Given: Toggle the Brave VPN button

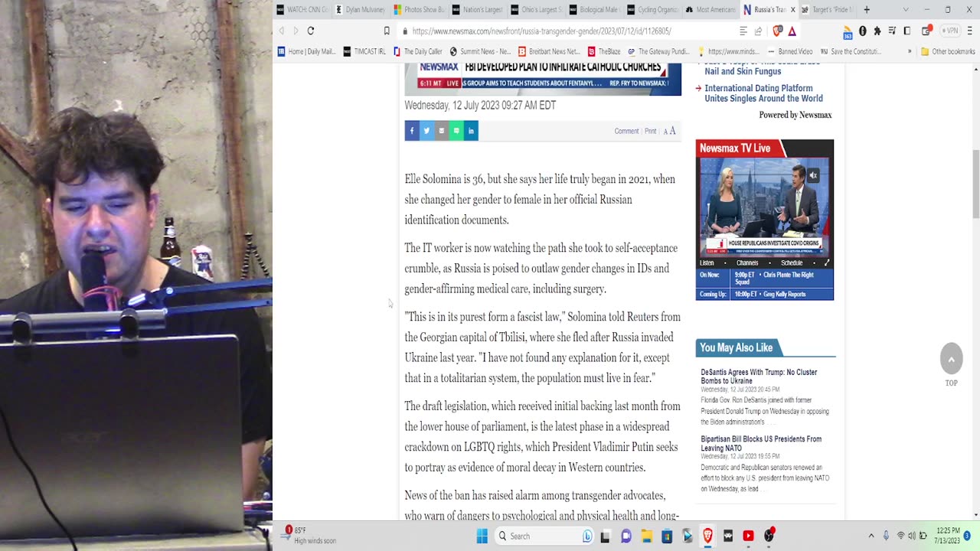Looking at the screenshot, I should pos(949,31).
